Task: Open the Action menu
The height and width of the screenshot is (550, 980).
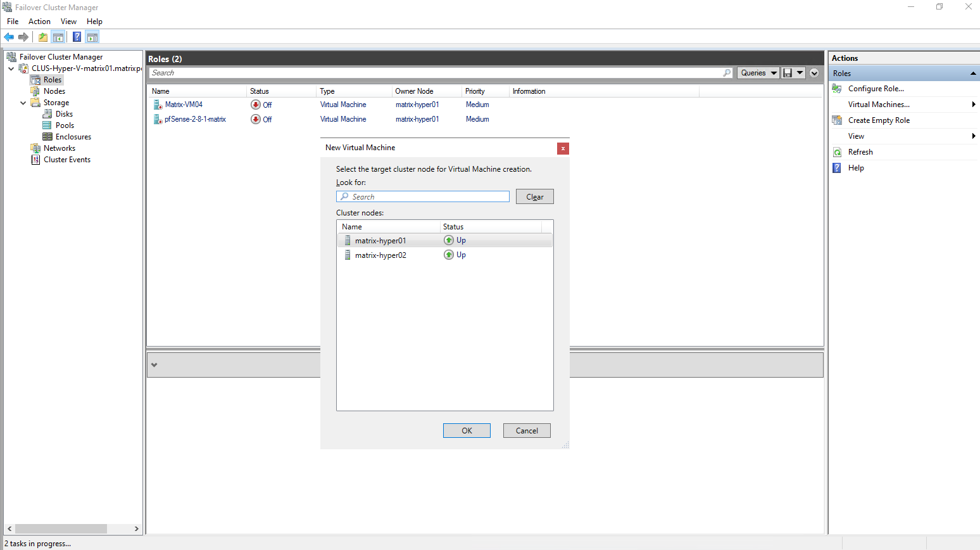Action: pos(39,22)
